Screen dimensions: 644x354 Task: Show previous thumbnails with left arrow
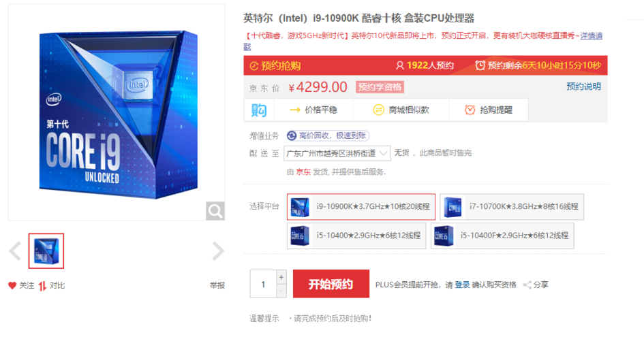(x=15, y=251)
